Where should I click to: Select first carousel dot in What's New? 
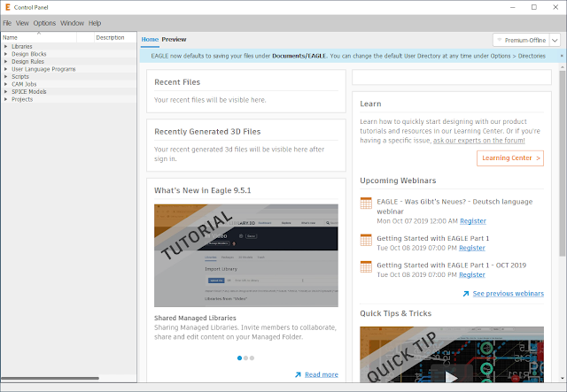(239, 358)
